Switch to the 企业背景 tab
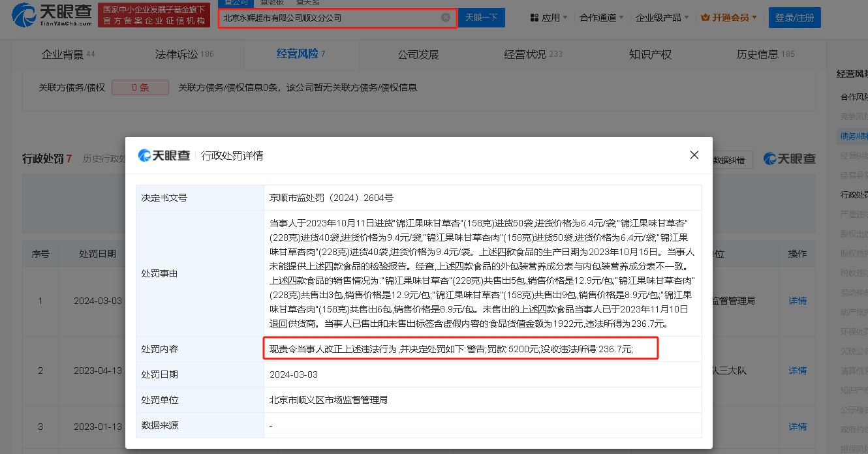Screen dimensions: 868x454 (x=62, y=54)
